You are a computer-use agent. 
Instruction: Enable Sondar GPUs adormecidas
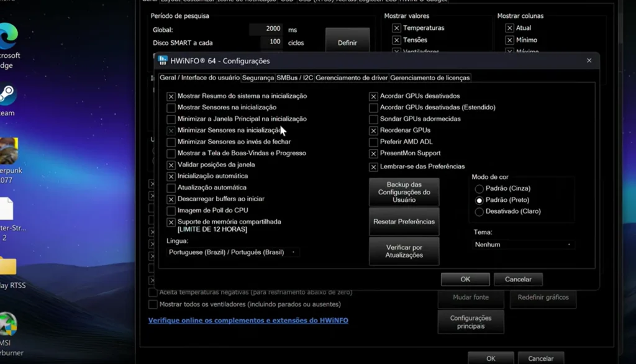373,119
